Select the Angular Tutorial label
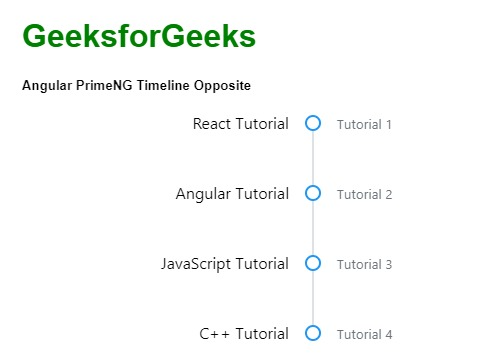 (x=232, y=194)
